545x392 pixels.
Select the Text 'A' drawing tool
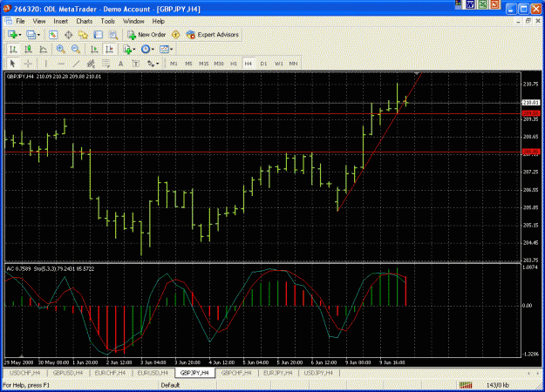pos(120,64)
